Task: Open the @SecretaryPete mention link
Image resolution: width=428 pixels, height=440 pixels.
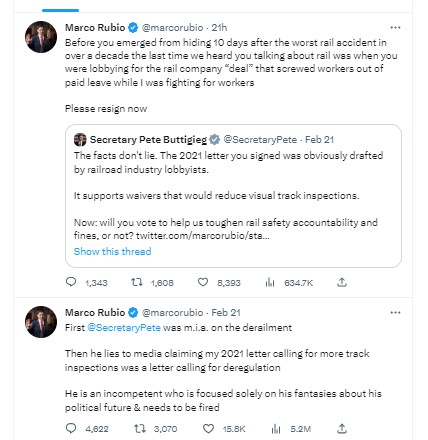Action: 124,327
